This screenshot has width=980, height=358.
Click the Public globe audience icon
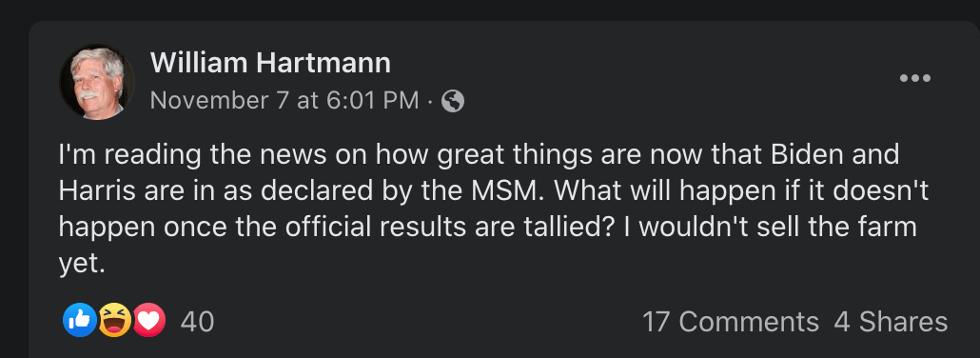point(453,101)
